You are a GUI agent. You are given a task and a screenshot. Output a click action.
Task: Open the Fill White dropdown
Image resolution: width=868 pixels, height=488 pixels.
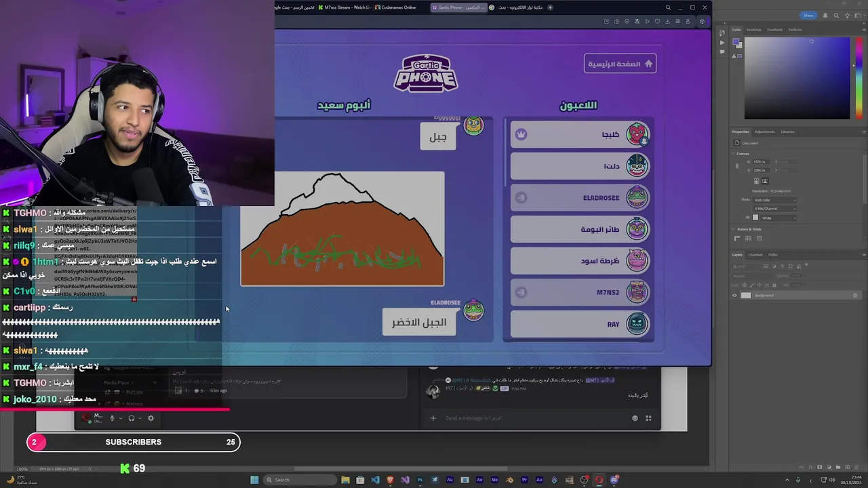[778, 218]
